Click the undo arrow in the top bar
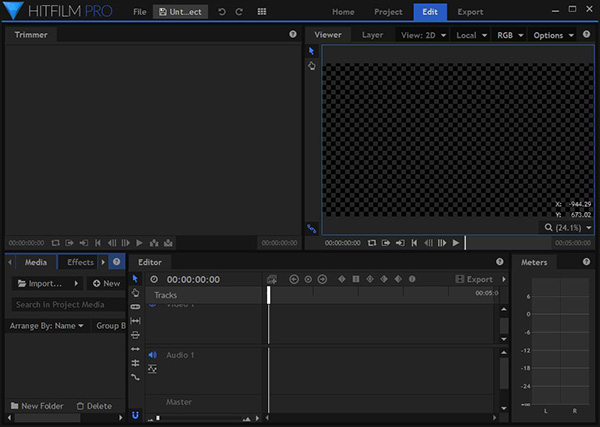 point(222,12)
